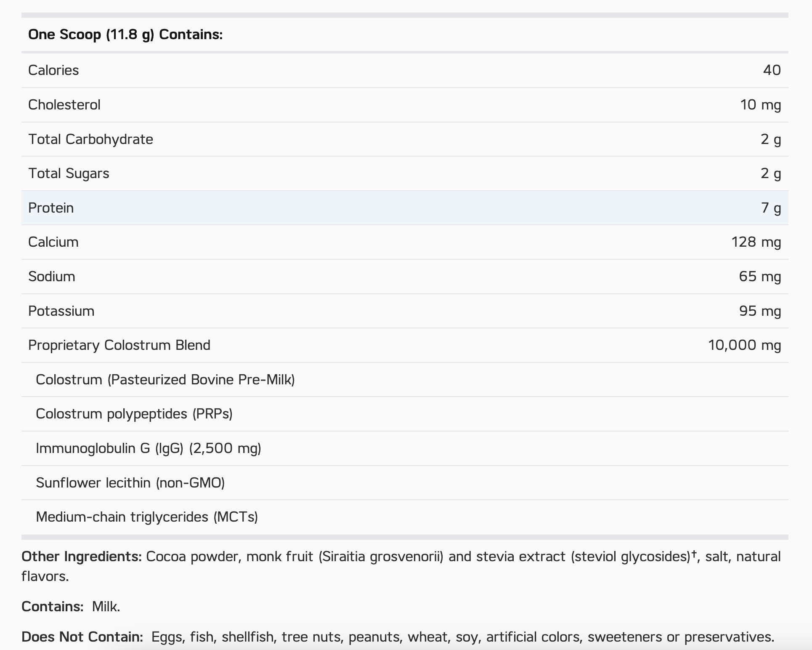Click the One Scoop Contains header

point(125,35)
